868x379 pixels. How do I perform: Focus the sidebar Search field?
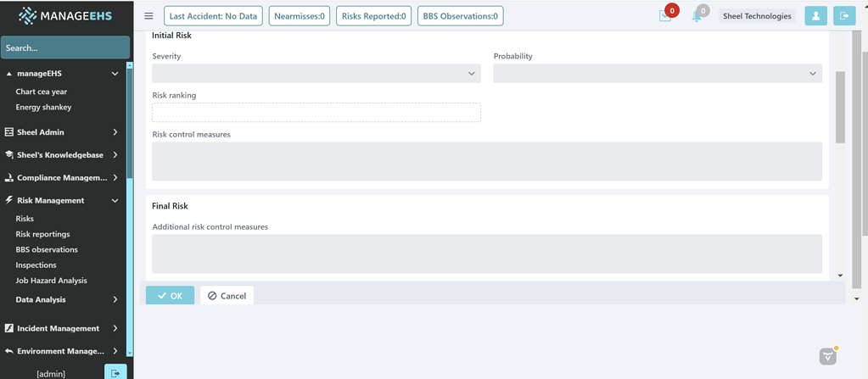pos(65,47)
